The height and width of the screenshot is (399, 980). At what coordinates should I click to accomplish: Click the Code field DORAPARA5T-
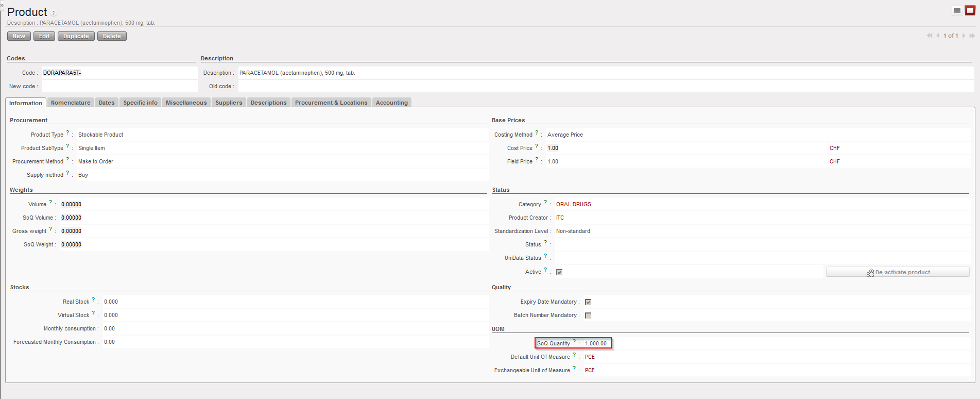coord(118,73)
